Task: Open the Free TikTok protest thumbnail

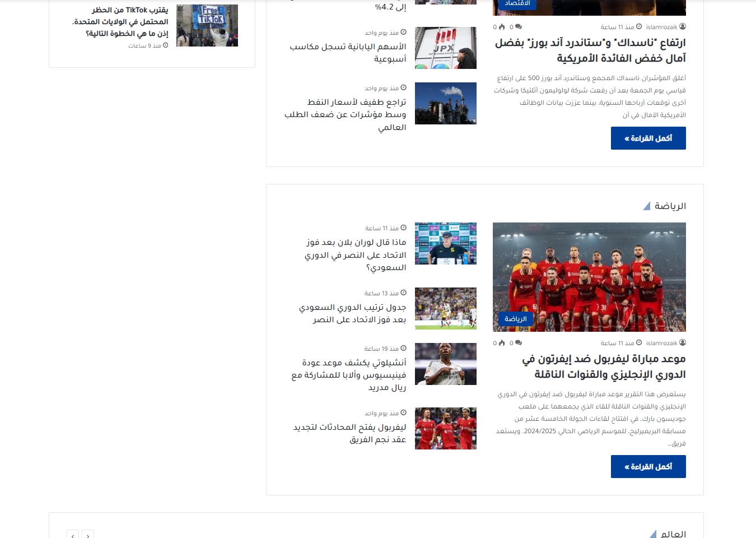Action: tap(207, 25)
